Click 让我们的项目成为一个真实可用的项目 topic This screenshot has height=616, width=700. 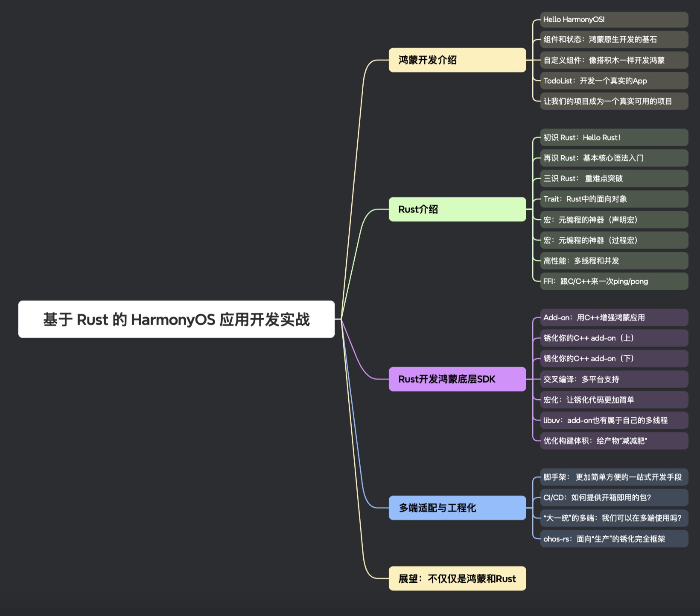tap(614, 101)
